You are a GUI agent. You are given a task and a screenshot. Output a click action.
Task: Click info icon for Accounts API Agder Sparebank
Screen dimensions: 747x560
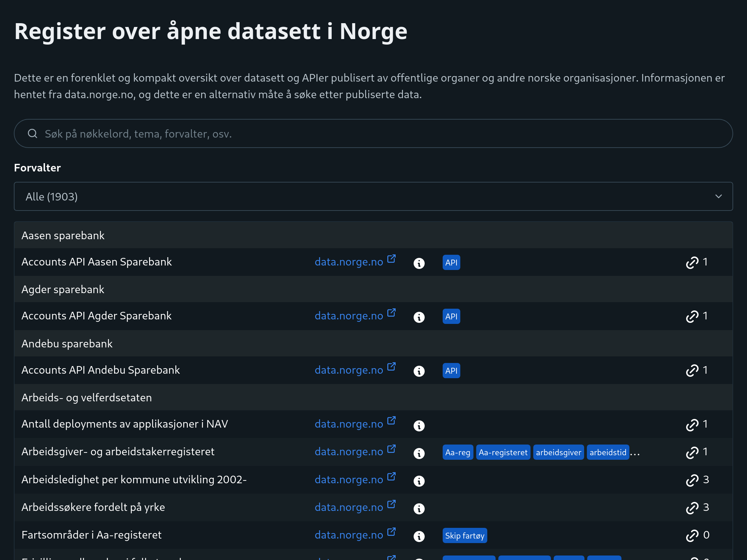click(419, 317)
